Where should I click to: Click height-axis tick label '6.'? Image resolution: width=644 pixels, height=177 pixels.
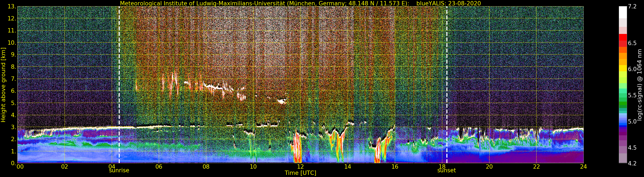pyautogui.click(x=14, y=91)
